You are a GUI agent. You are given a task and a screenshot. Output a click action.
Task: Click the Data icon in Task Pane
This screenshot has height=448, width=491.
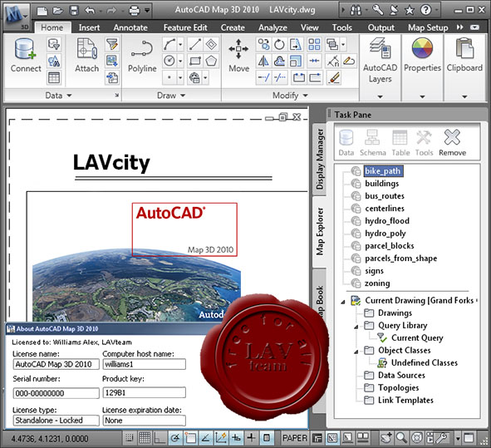pos(346,143)
